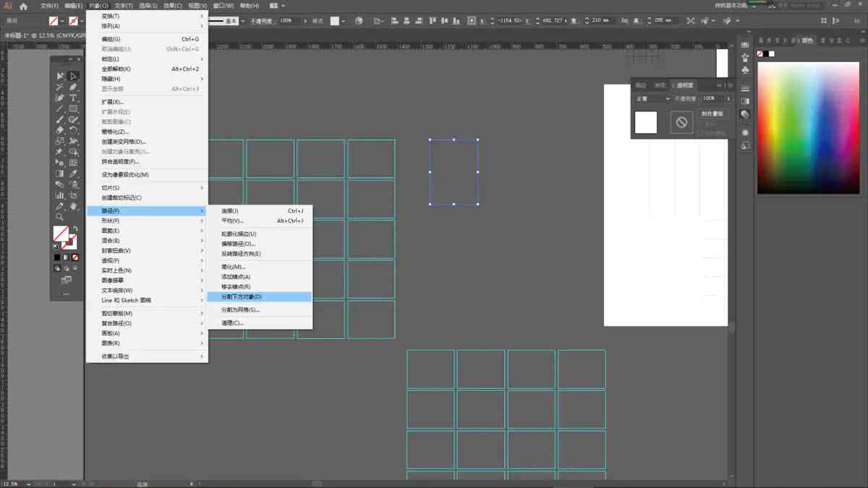This screenshot has height=488, width=868.
Task: Select the Rotate tool
Action: pyautogui.click(x=73, y=130)
